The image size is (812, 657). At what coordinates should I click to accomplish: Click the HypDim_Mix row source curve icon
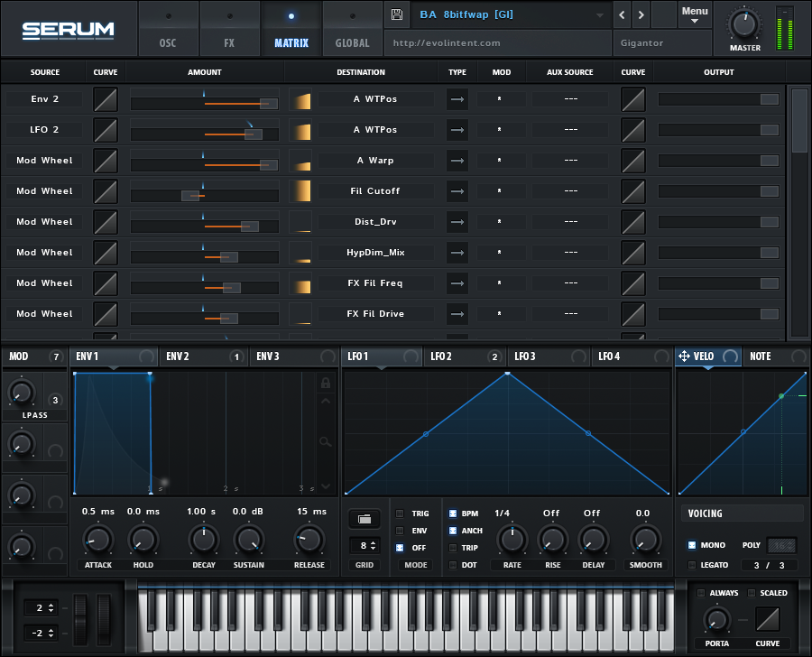pyautogui.click(x=106, y=253)
